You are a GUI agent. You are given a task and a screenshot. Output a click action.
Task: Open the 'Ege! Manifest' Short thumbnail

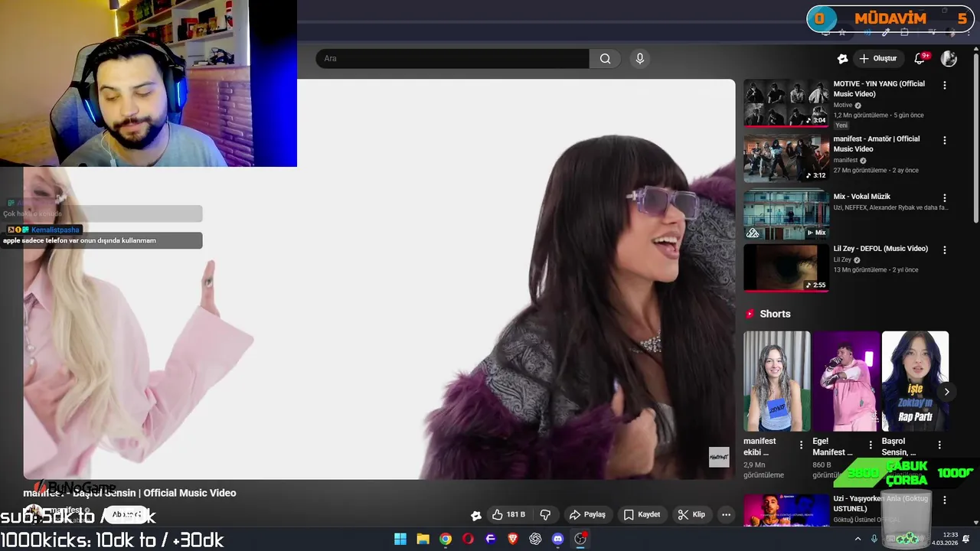point(846,381)
